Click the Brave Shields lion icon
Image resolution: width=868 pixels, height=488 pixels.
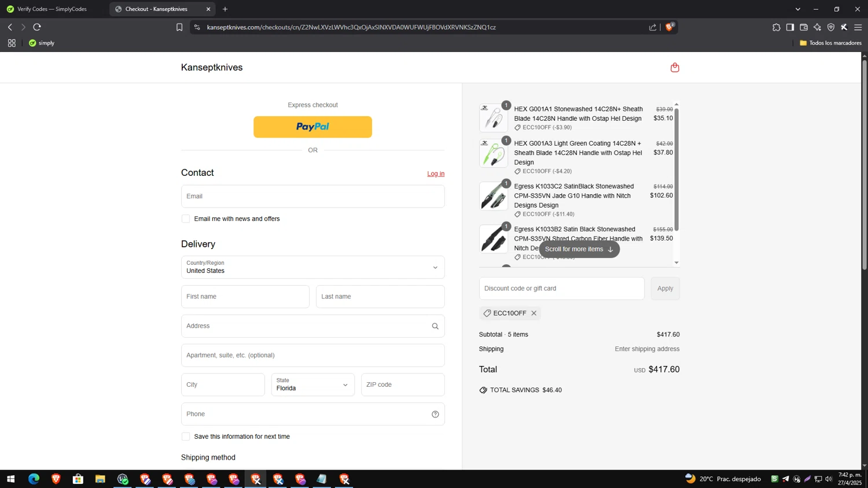670,27
